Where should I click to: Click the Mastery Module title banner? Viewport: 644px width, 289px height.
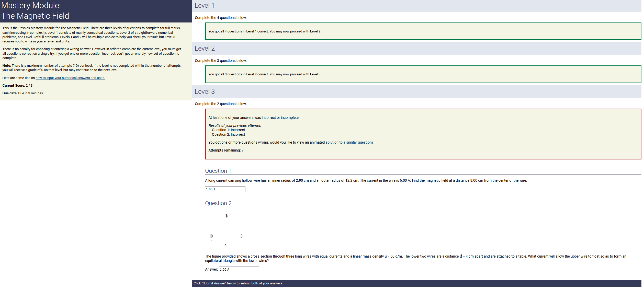coord(96,11)
